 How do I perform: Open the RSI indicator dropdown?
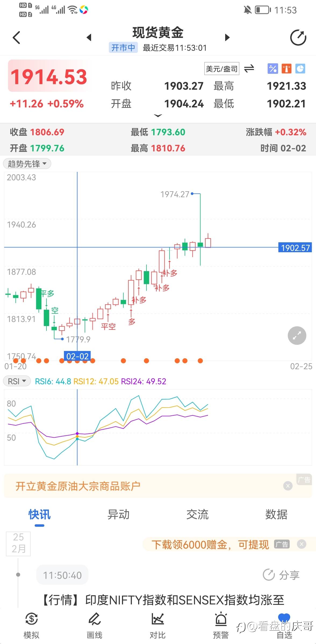pos(17,381)
